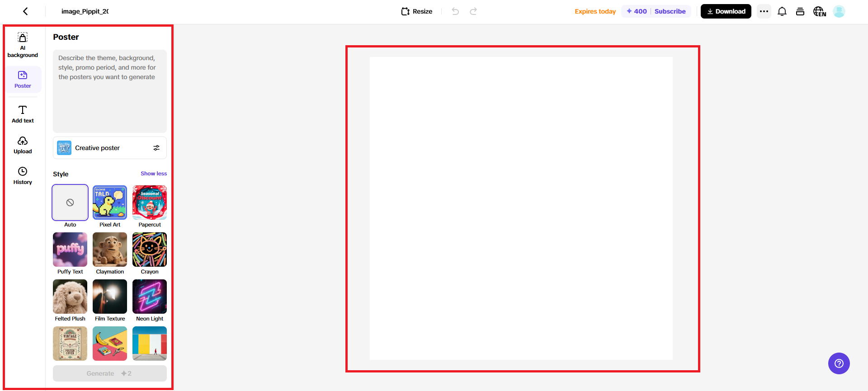The width and height of the screenshot is (868, 391).
Task: Open the user profile avatar
Action: click(x=839, y=11)
